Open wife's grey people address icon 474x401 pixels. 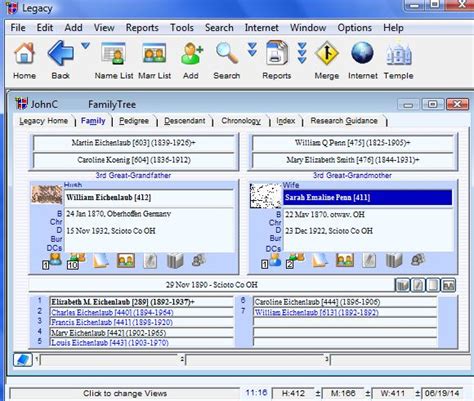(x=418, y=260)
